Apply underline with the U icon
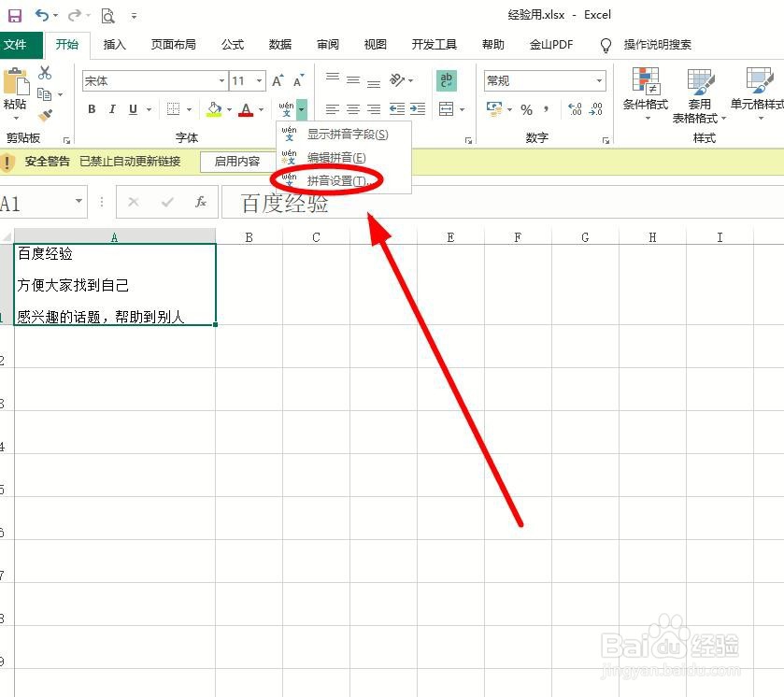784x697 pixels. [x=131, y=108]
